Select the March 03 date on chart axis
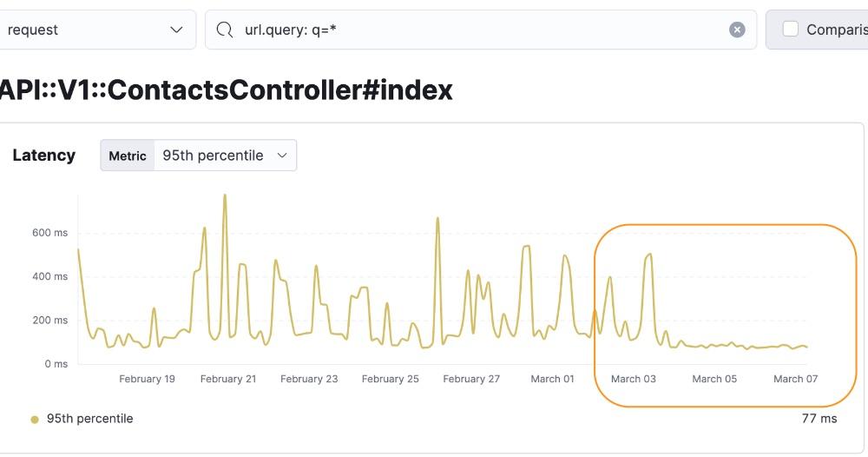Image resolution: width=868 pixels, height=457 pixels. (x=633, y=379)
